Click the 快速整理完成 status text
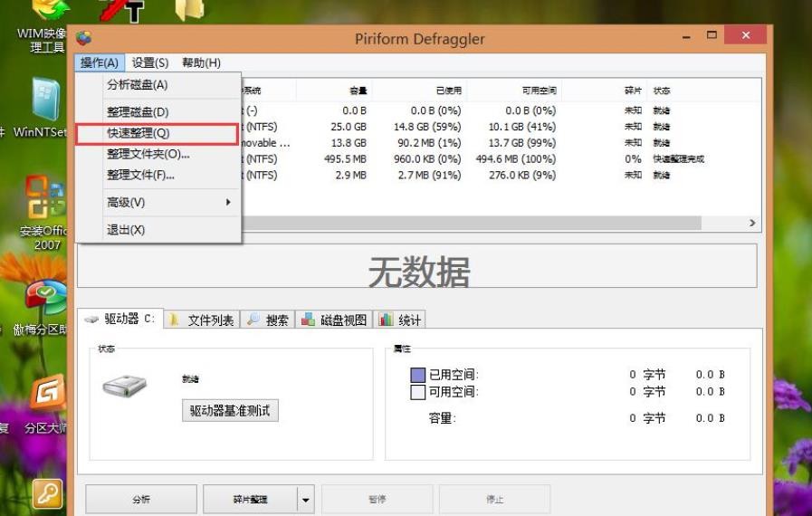 [x=678, y=159]
